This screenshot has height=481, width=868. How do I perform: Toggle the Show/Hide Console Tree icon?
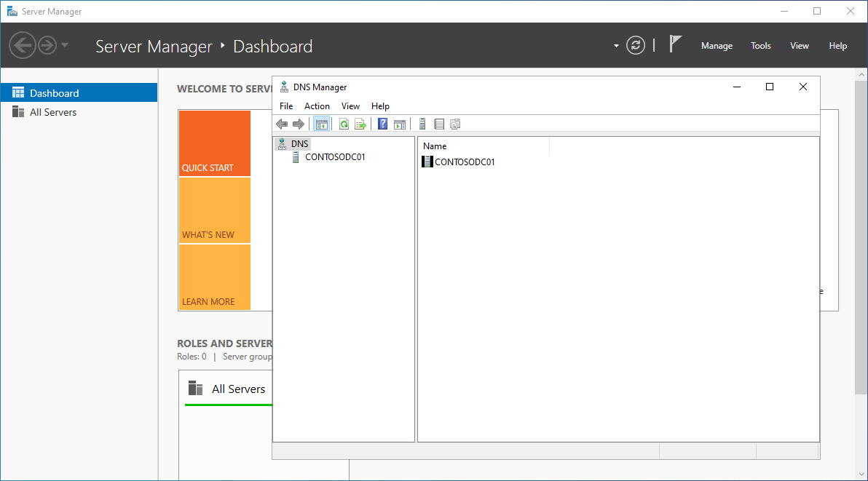(322, 124)
